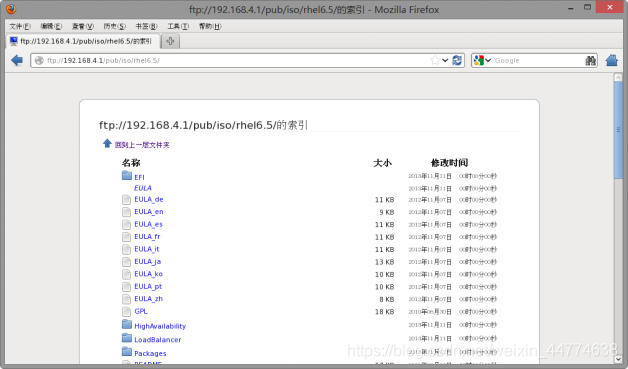The image size is (628, 369).
Task: Open the EULA_zh file link
Action: pos(148,298)
